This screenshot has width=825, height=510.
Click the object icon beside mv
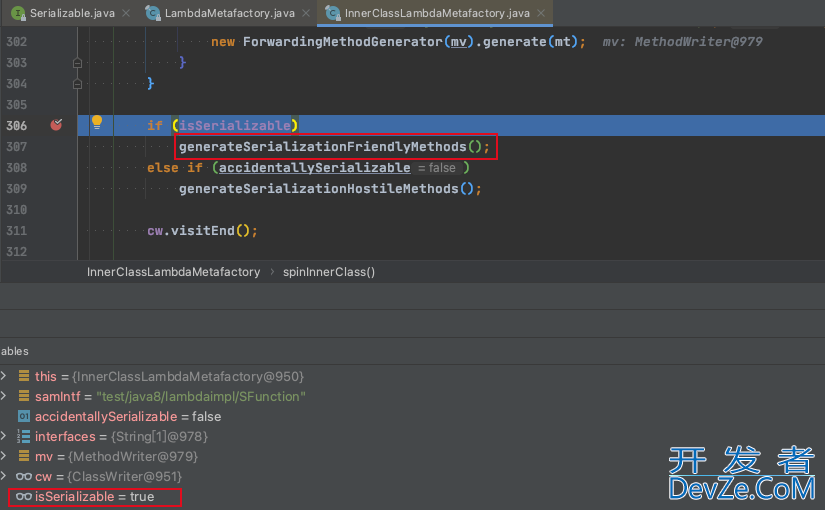(x=24, y=456)
